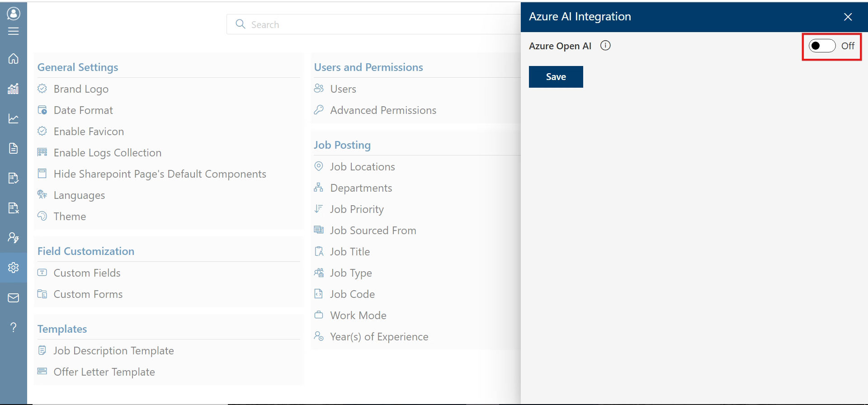Open Brand Logo settings

[x=81, y=89]
